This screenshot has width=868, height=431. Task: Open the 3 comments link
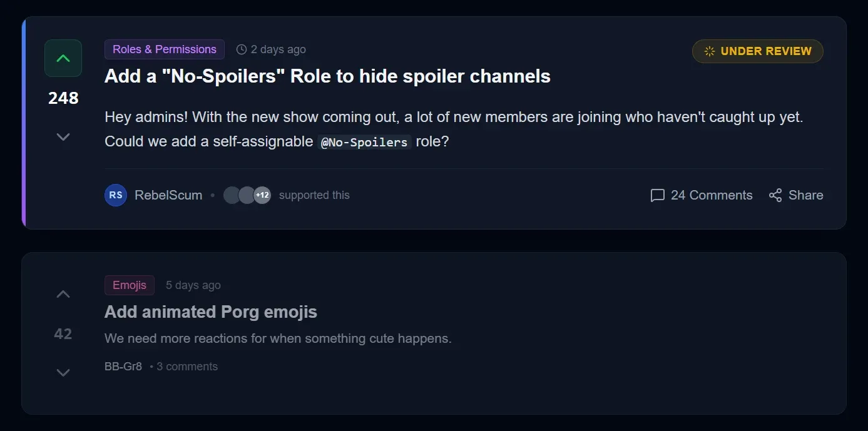187,367
